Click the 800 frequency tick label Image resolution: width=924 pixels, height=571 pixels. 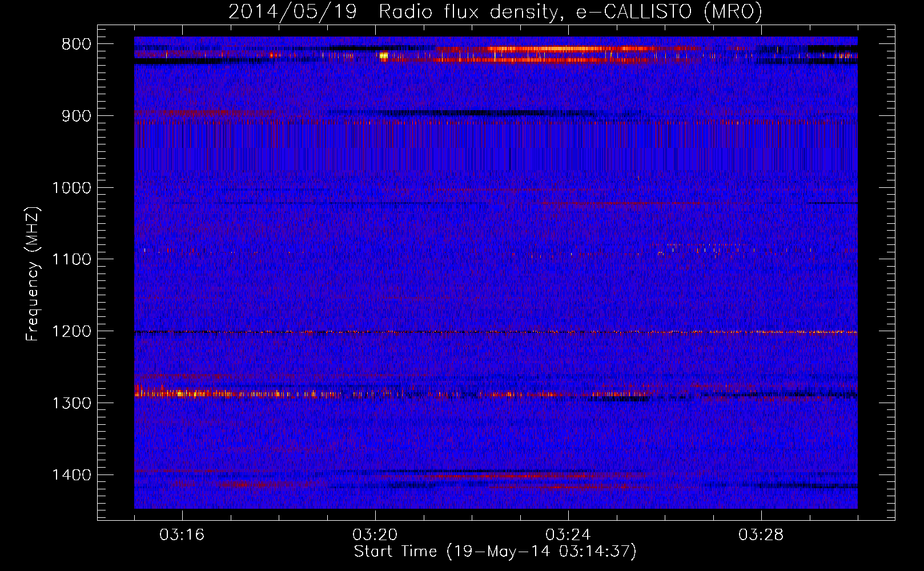coord(77,45)
